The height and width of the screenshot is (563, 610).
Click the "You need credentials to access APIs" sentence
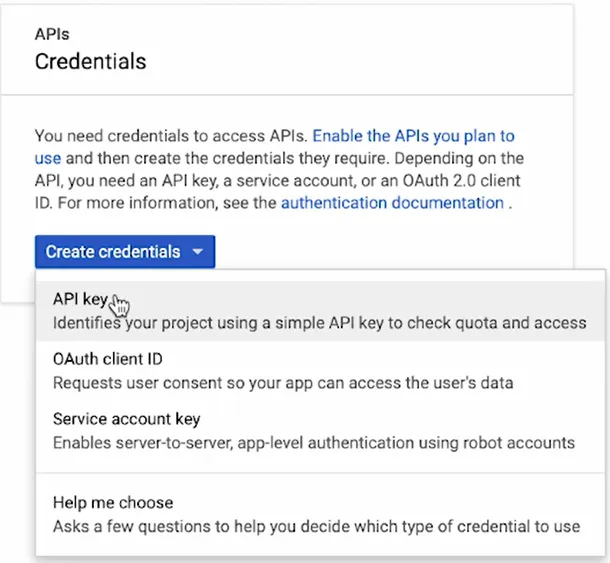(171, 135)
